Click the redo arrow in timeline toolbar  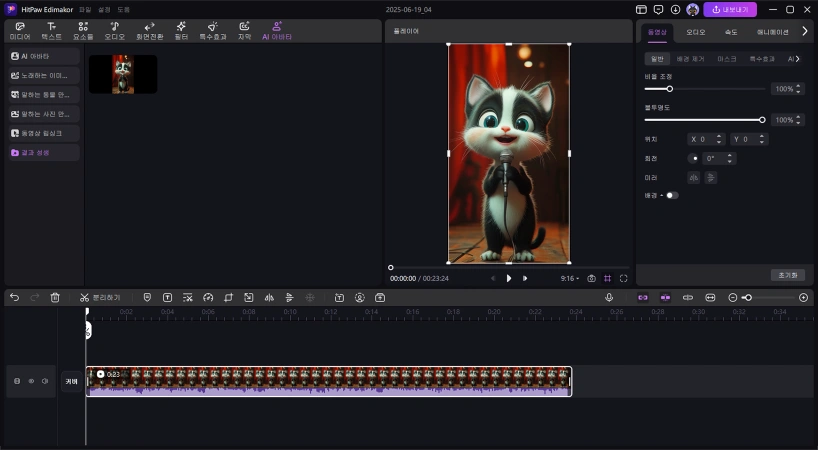point(34,297)
